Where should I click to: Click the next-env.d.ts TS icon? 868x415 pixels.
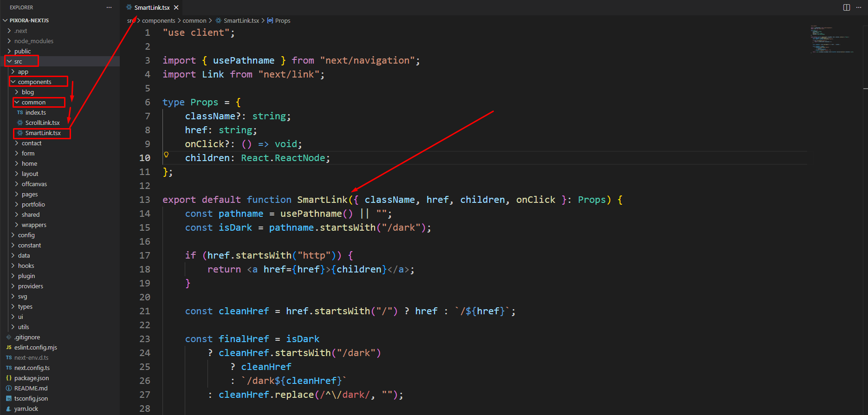coord(9,357)
